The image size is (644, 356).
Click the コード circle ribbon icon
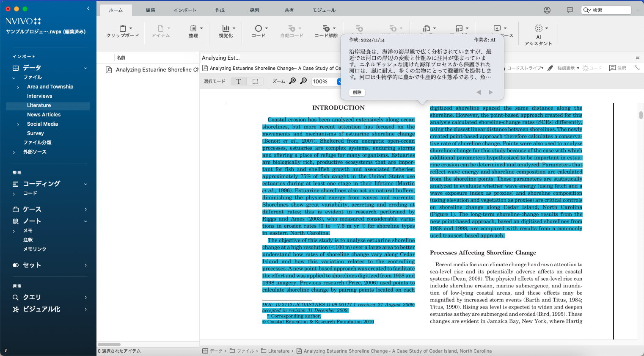click(259, 28)
